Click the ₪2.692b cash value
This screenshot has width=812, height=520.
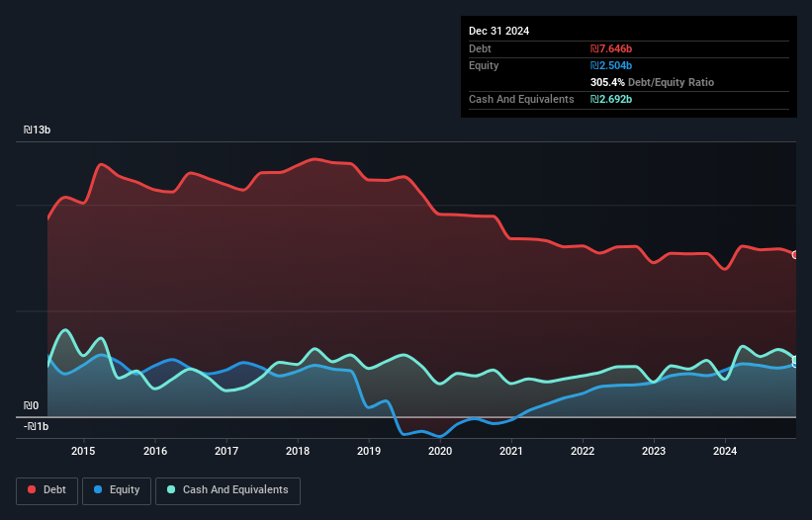(611, 99)
